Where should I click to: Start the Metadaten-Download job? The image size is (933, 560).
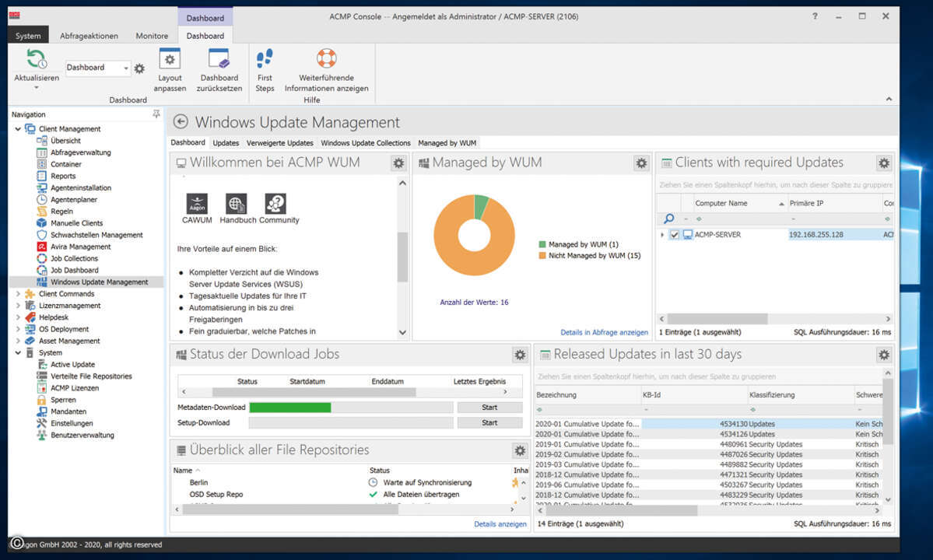489,408
